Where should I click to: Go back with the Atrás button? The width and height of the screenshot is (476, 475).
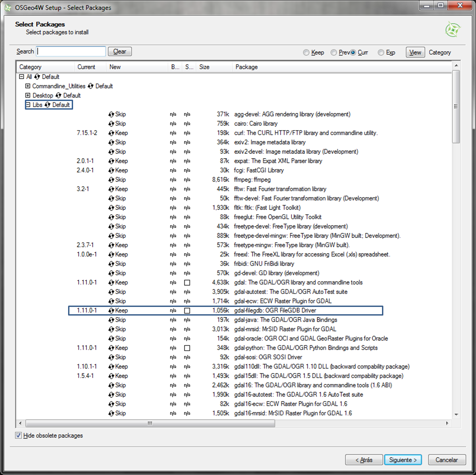coord(364,460)
